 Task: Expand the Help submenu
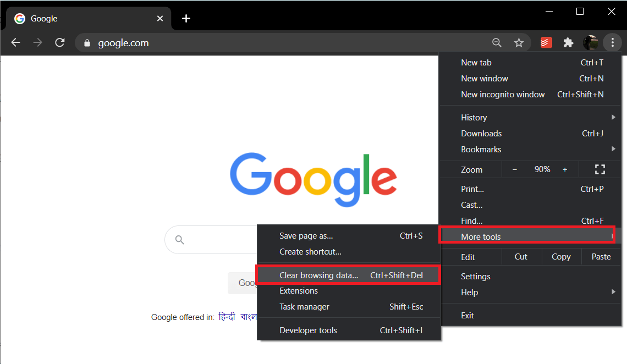tap(469, 292)
